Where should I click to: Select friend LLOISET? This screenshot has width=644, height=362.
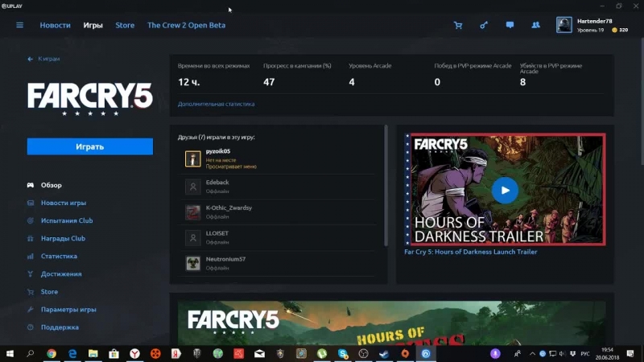coord(276,237)
